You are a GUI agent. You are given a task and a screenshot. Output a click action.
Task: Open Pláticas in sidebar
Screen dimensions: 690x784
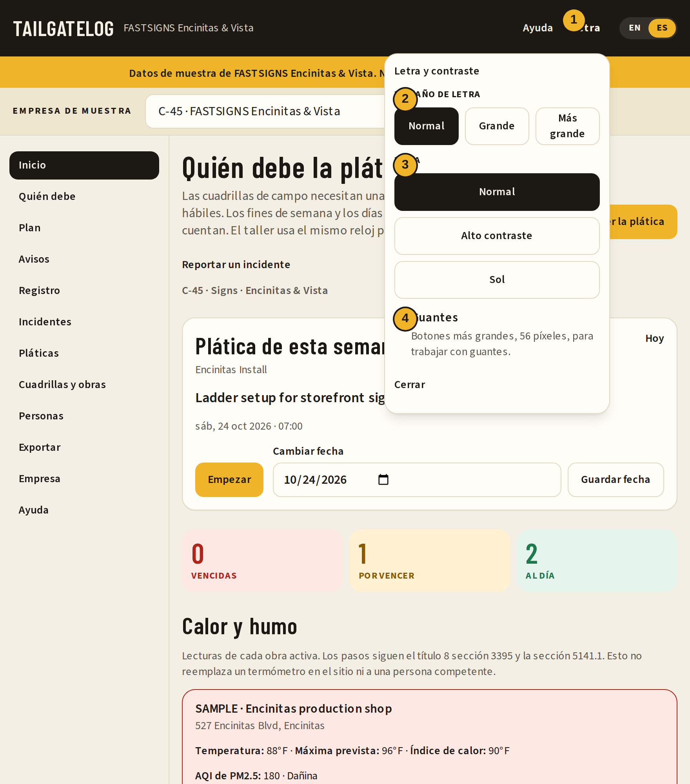tap(84, 353)
